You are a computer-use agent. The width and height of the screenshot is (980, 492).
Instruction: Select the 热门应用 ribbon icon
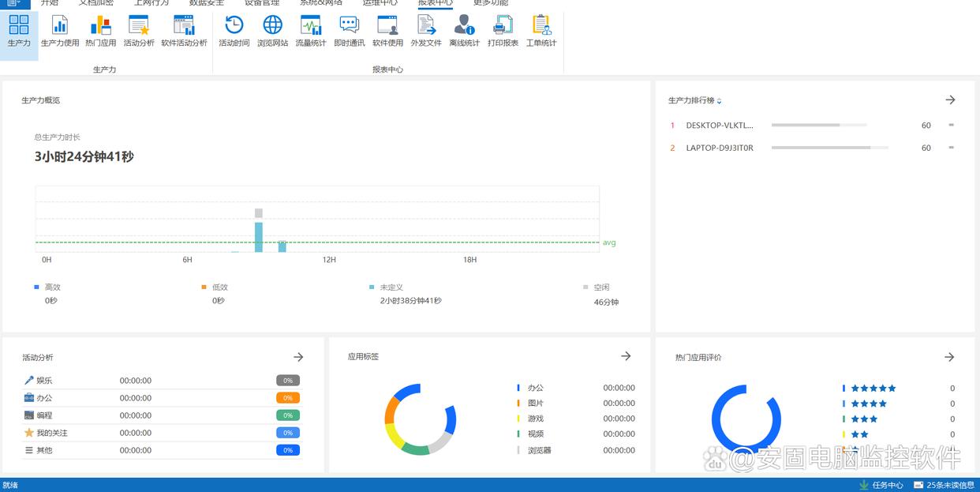click(x=100, y=29)
